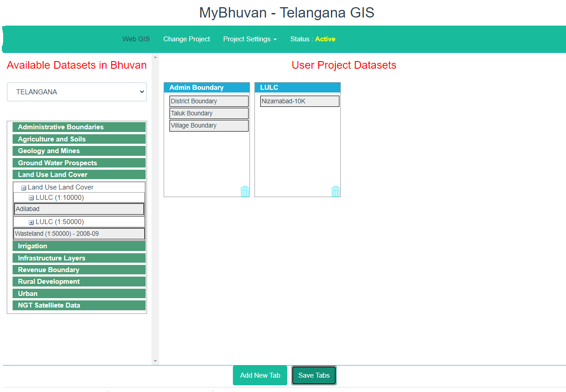Expand the Ground Water Prospects category
Screen dimensions: 566x392
pyautogui.click(x=79, y=163)
